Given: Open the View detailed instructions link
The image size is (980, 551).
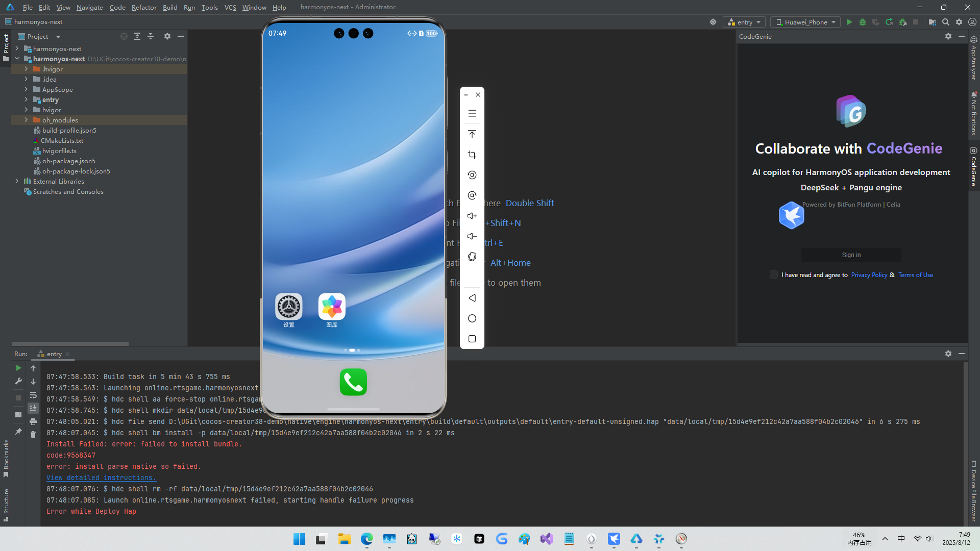Looking at the screenshot, I should [x=101, y=478].
